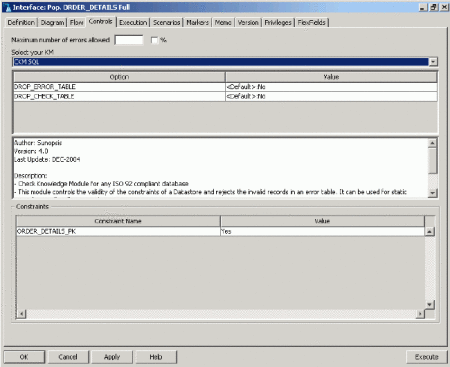Toggle ORDER_DETAILS_PK constraint value Yes
The height and width of the screenshot is (367, 450).
(322, 231)
